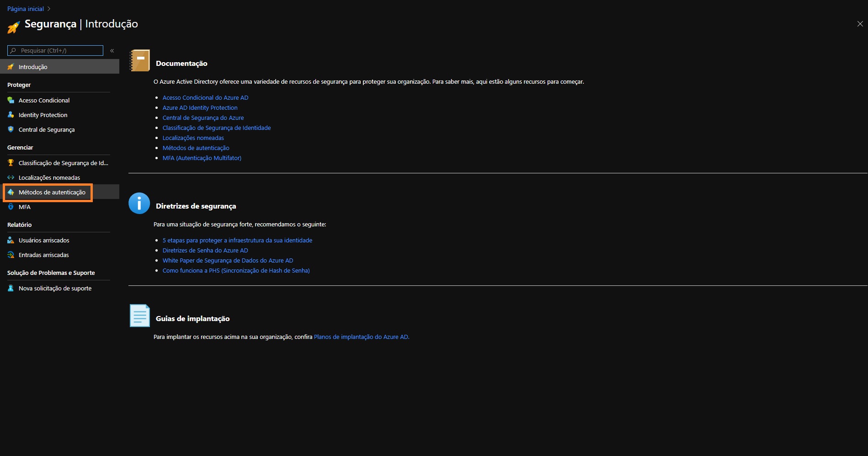Close the Segurança blade with the X
This screenshot has width=868, height=456.
coord(860,24)
